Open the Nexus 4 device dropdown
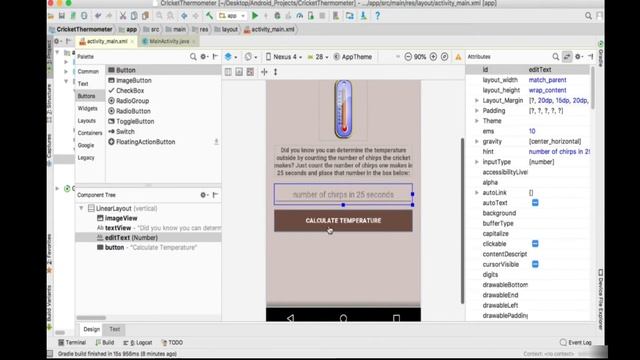This screenshot has width=640, height=360. (x=284, y=57)
